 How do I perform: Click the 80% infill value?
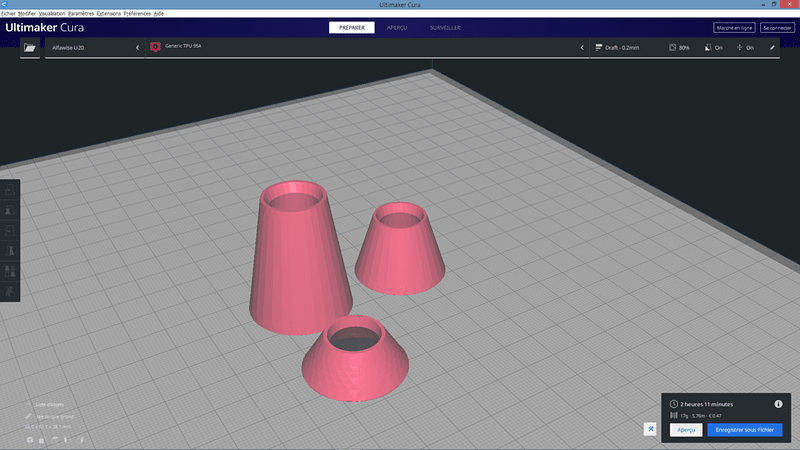pos(684,47)
